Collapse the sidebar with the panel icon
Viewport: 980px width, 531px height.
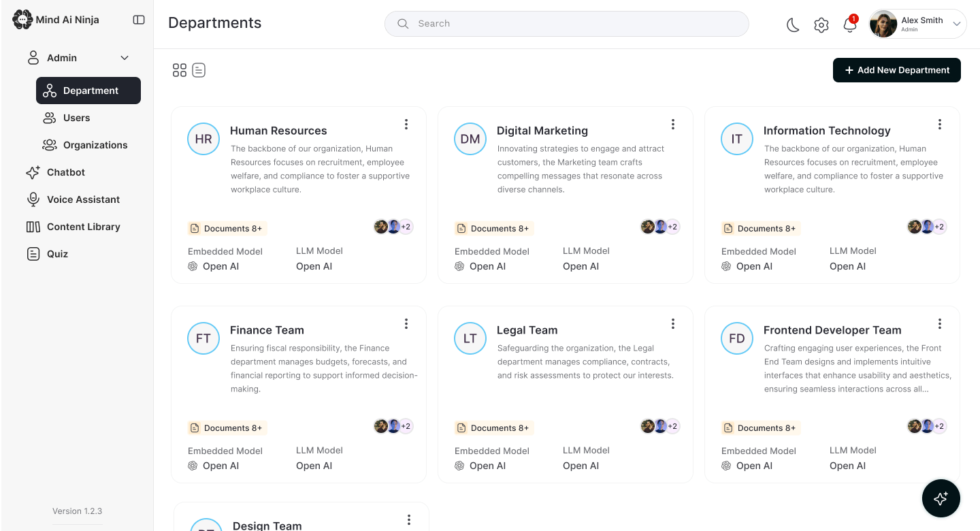(x=139, y=20)
